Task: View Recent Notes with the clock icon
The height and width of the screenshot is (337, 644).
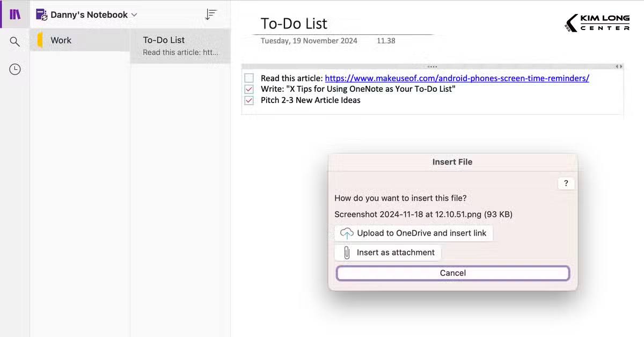Action: coord(14,69)
